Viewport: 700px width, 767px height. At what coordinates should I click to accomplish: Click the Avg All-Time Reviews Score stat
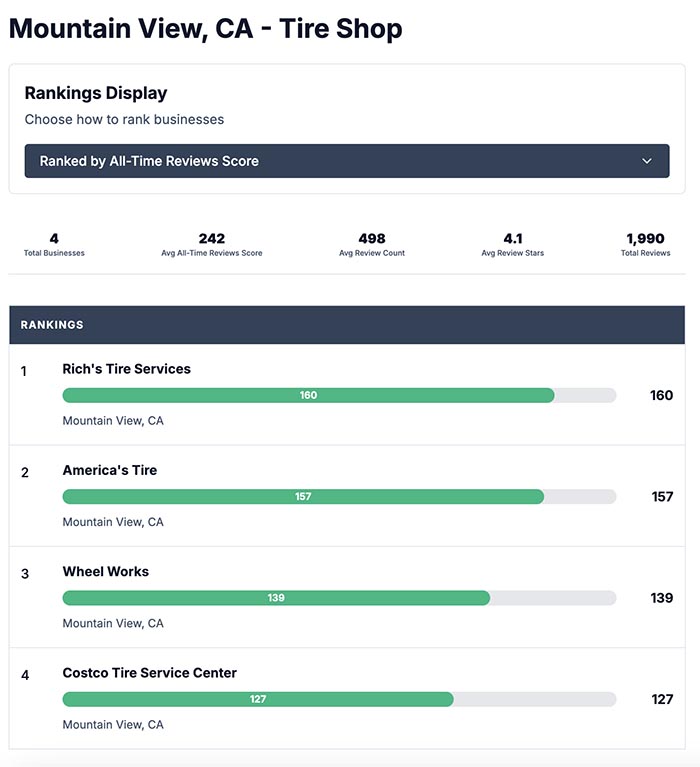click(212, 245)
